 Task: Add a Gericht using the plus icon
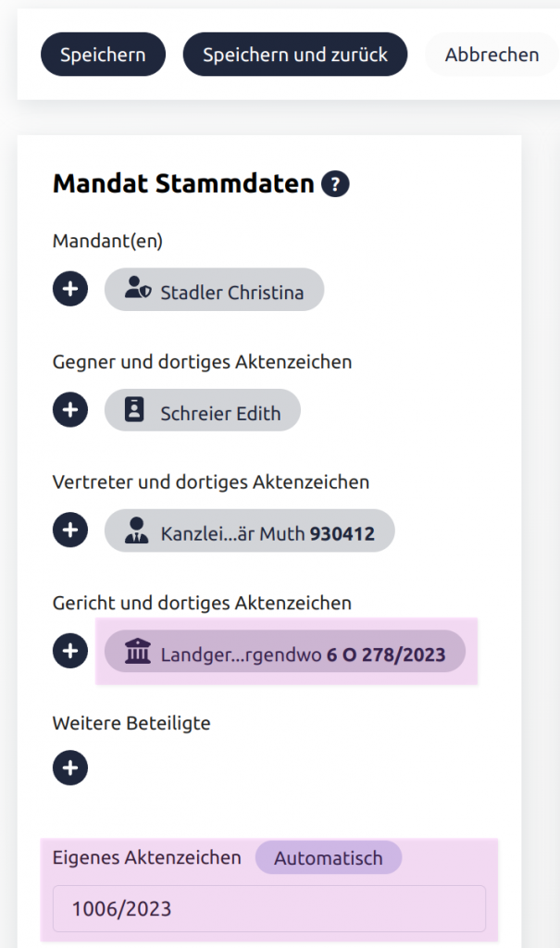click(x=70, y=651)
